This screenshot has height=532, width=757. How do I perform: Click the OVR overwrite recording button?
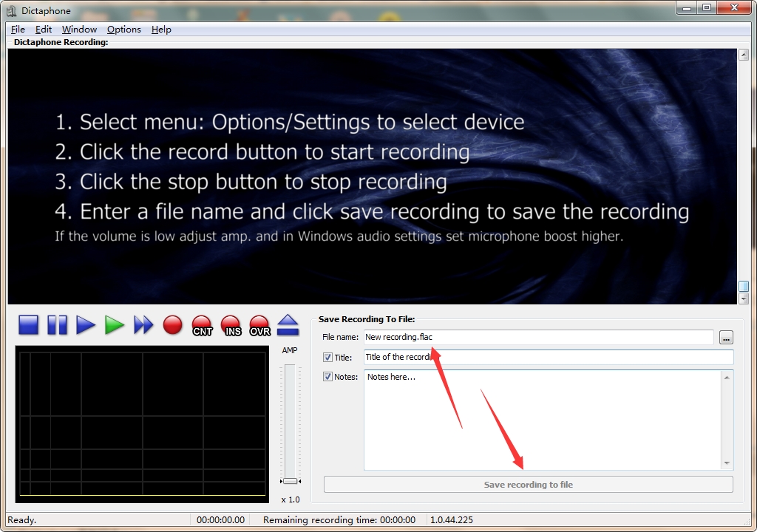[259, 325]
